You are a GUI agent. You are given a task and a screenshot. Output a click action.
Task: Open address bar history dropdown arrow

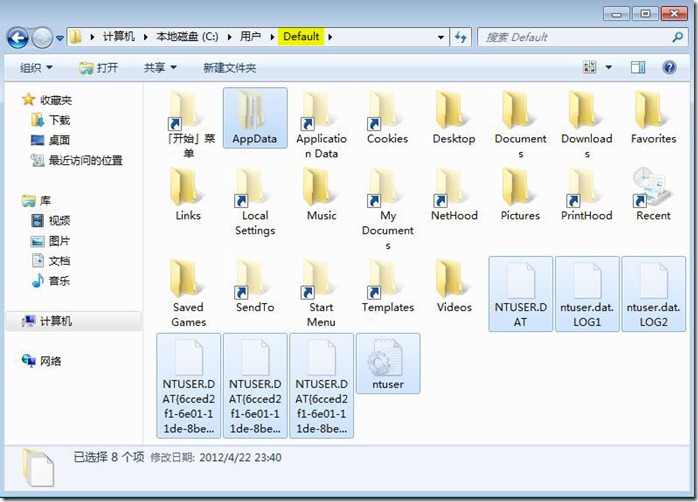pos(440,37)
